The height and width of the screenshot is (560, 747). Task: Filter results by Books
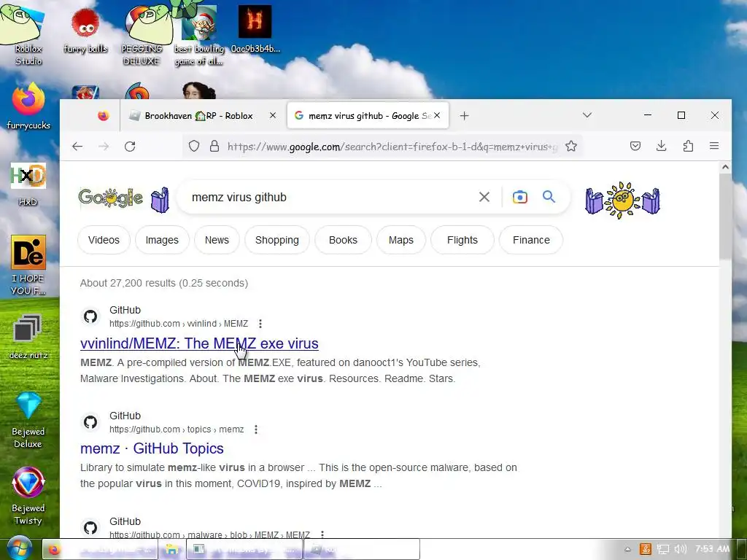coord(343,240)
